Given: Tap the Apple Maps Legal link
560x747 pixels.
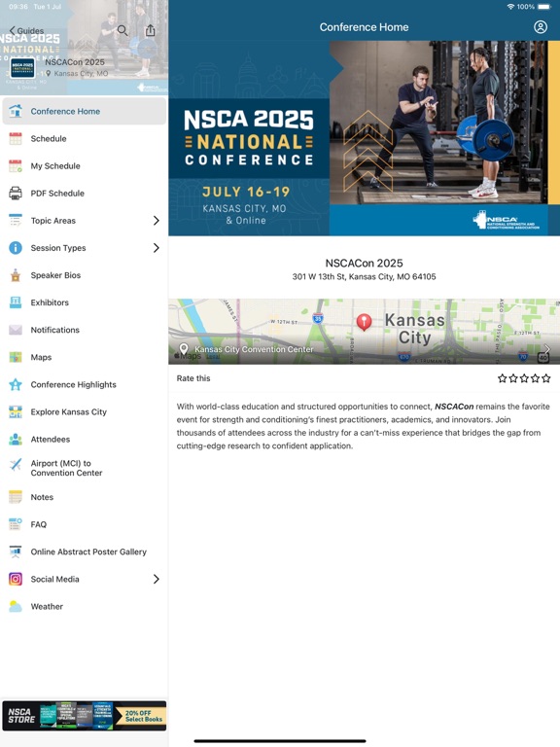Looking at the screenshot, I should tap(213, 356).
